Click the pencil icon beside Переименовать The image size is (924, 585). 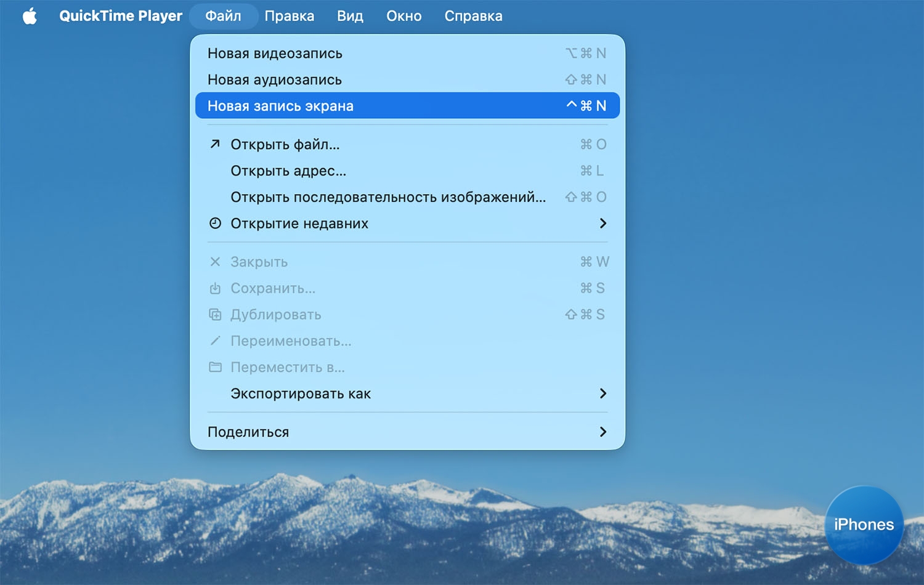tap(215, 341)
